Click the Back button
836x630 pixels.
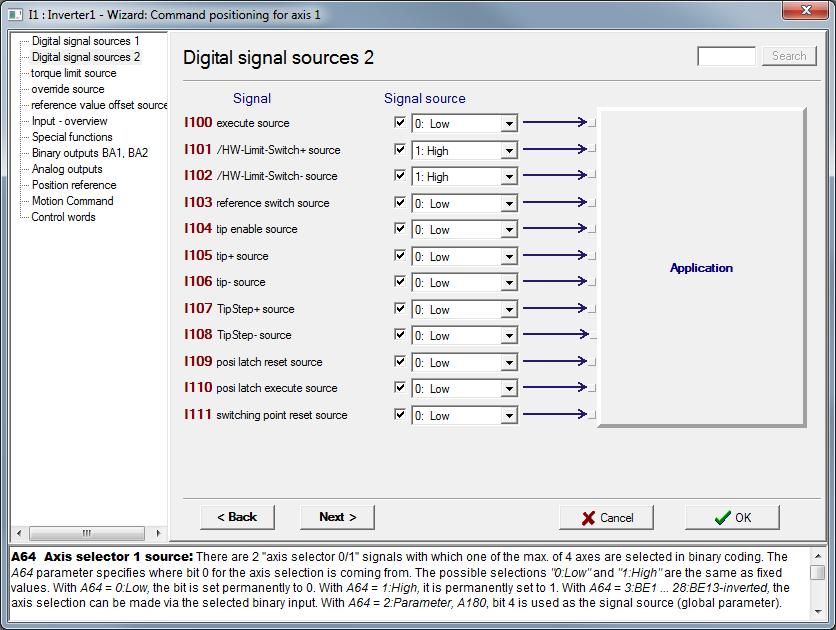[237, 517]
